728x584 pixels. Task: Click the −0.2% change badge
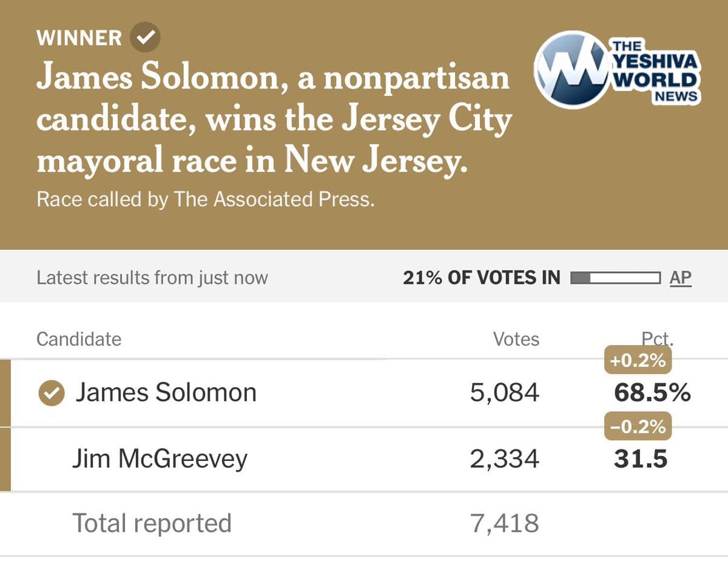[x=638, y=427]
